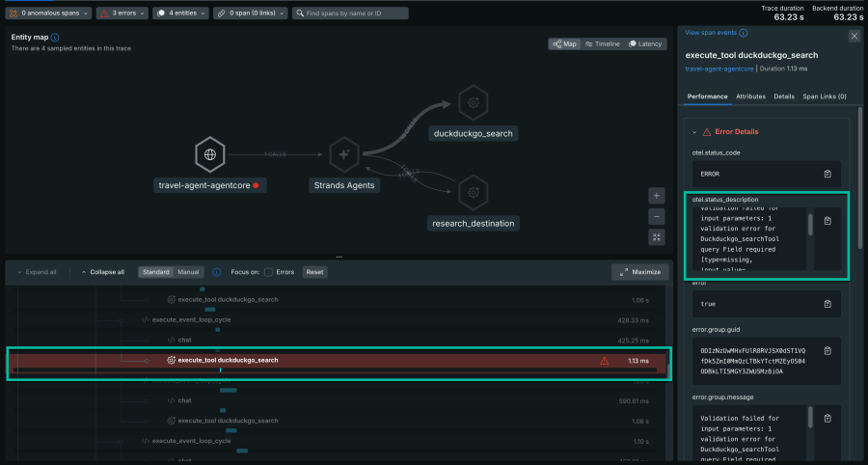The height and width of the screenshot is (465, 868).
Task: Switch to Latency view
Action: point(645,44)
